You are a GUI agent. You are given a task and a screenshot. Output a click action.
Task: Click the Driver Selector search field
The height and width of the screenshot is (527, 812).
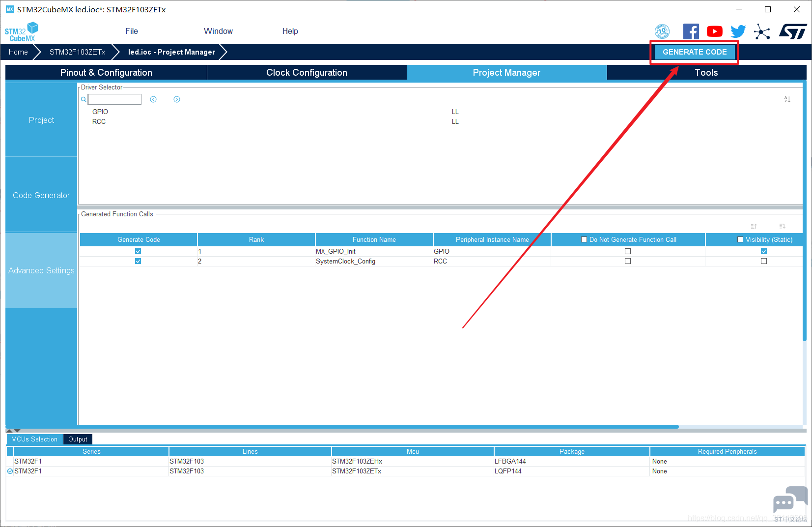[114, 99]
